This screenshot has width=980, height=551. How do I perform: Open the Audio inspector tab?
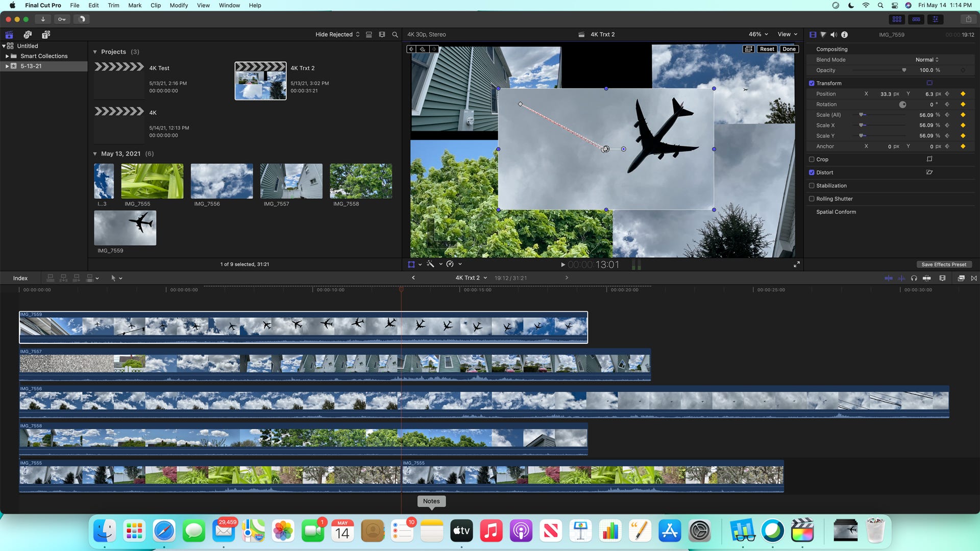click(x=834, y=35)
